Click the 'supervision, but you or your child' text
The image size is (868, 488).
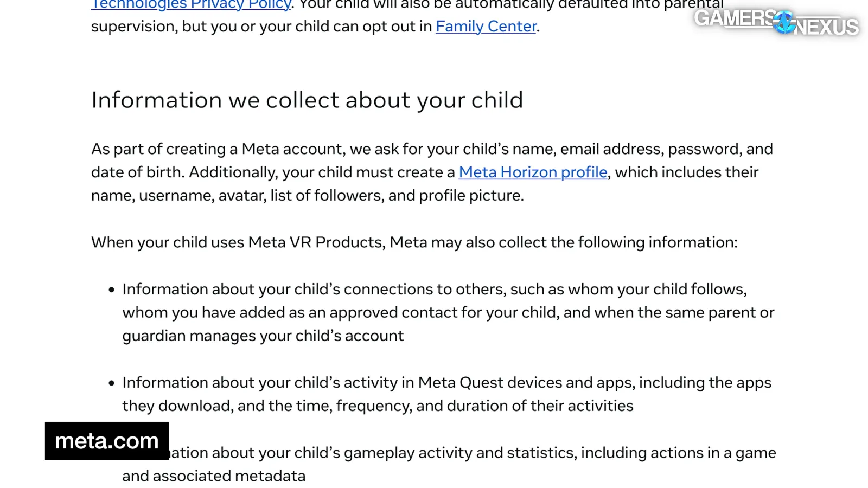coord(261,26)
